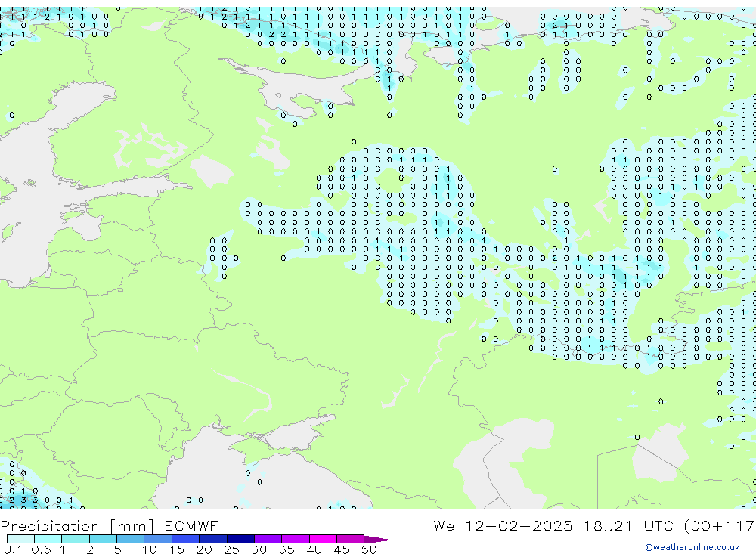This screenshot has width=756, height=554.
Task: Click the legend label '15'
Action: (177, 549)
